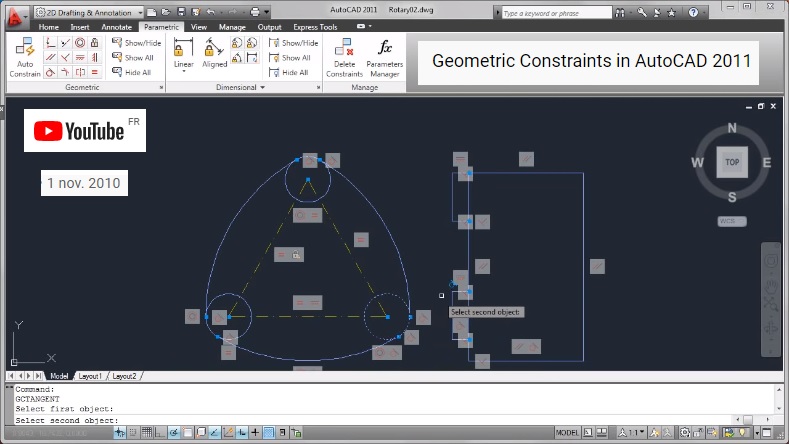Select the Tangent constraint icon

point(50,72)
